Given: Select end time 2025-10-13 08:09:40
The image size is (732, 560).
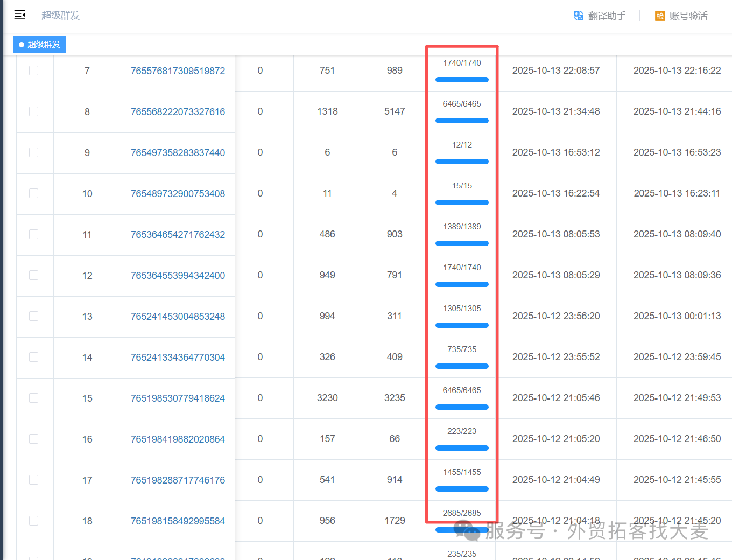Looking at the screenshot, I should pyautogui.click(x=677, y=234).
